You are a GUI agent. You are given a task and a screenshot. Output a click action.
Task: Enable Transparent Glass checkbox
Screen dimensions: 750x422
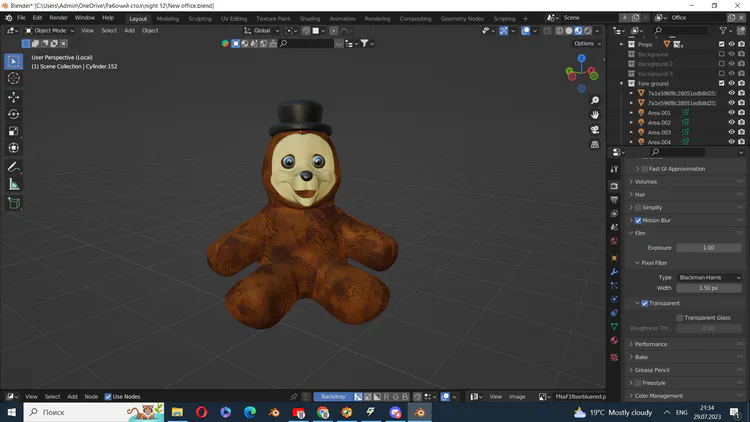680,318
